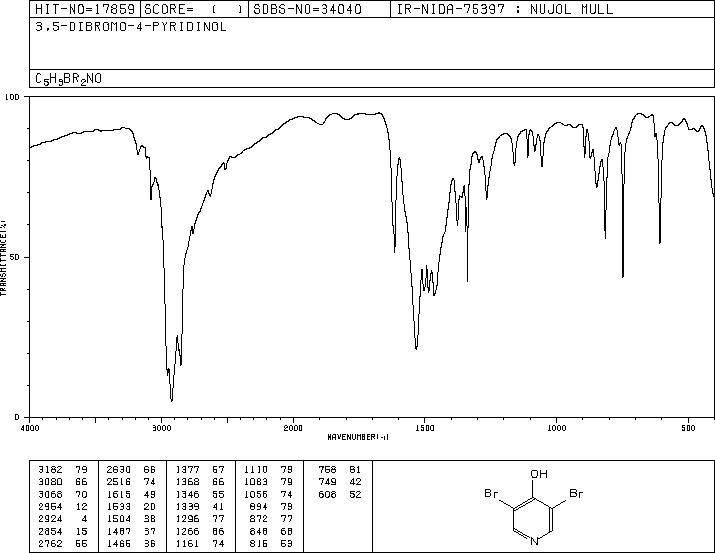This screenshot has height=553, width=715.
Task: Click the HIT-NO=17859 header field
Action: [85, 9]
